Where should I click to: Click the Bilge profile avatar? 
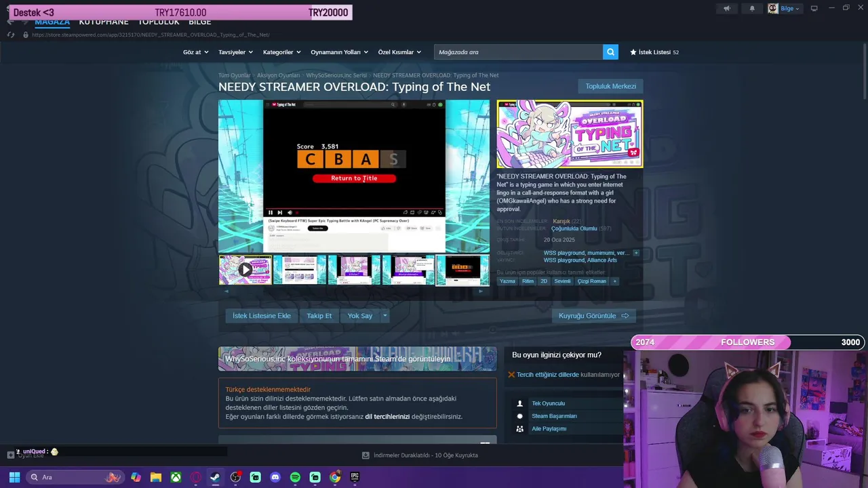coord(773,9)
